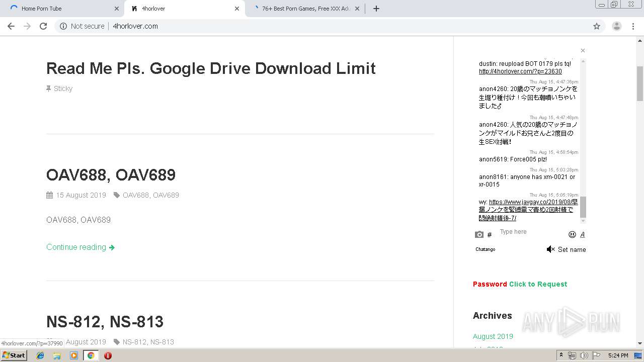Viewport: 644px width, 362px height.
Task: Click the page vertical scrollbar thumb
Action: tap(640, 83)
